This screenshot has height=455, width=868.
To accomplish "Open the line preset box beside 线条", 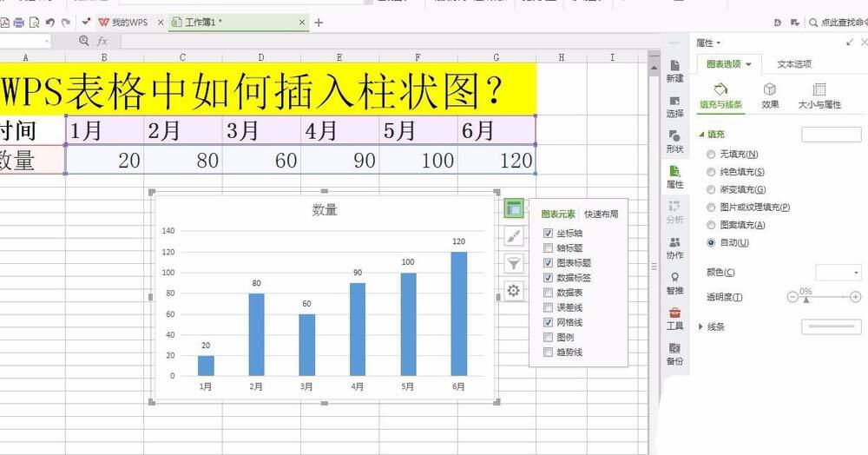I will [x=832, y=326].
